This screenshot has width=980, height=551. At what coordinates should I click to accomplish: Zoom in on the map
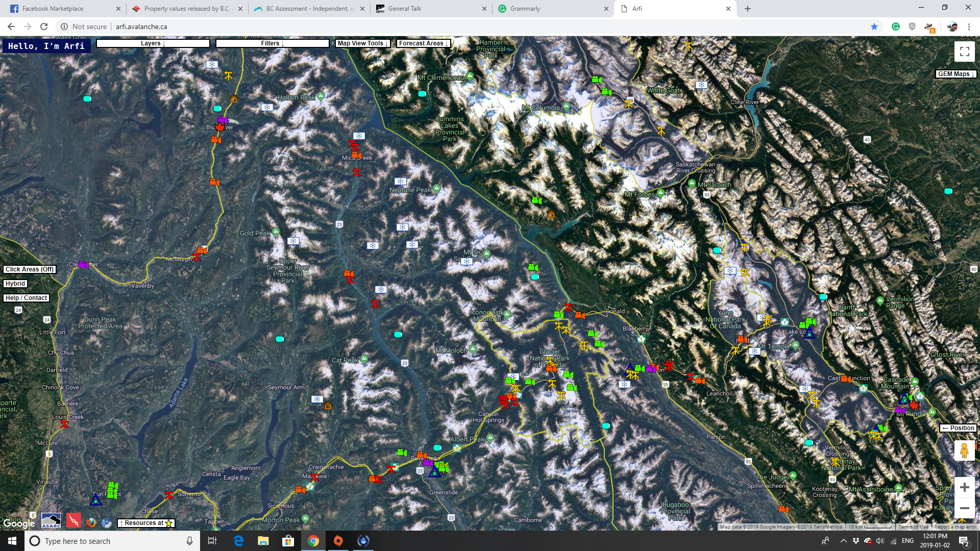(x=964, y=488)
